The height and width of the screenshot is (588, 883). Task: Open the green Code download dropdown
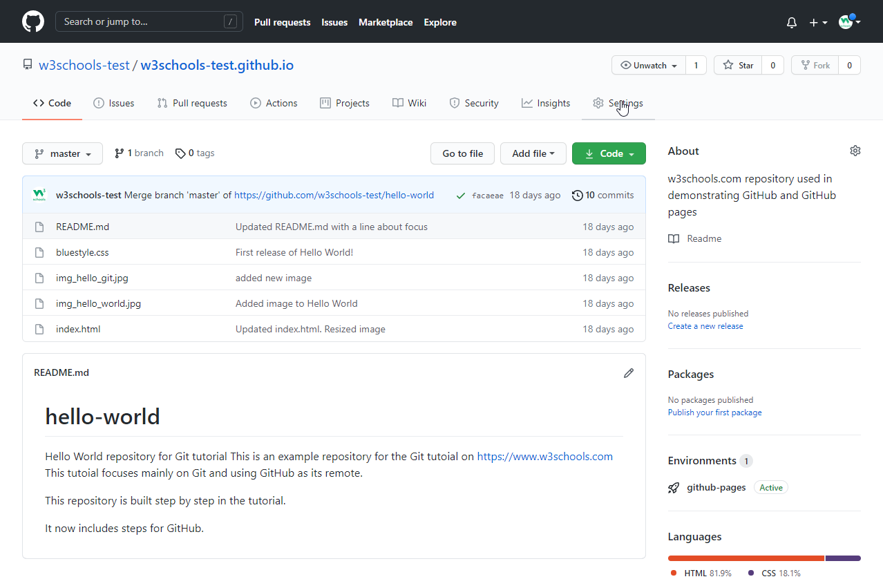tap(609, 153)
